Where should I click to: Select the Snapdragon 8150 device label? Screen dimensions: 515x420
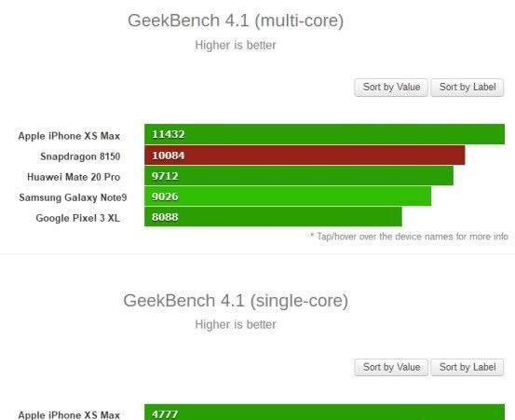click(80, 156)
